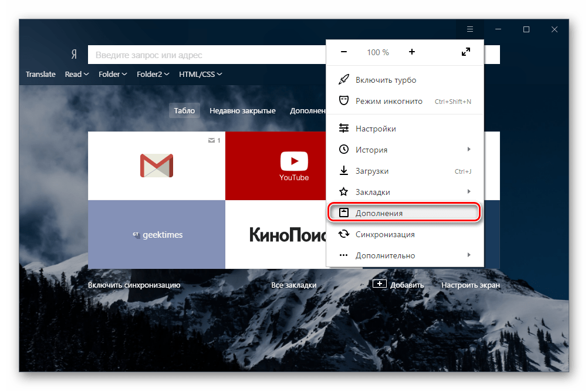
Task: Click the Gmail mail counter icon
Action: pyautogui.click(x=211, y=140)
